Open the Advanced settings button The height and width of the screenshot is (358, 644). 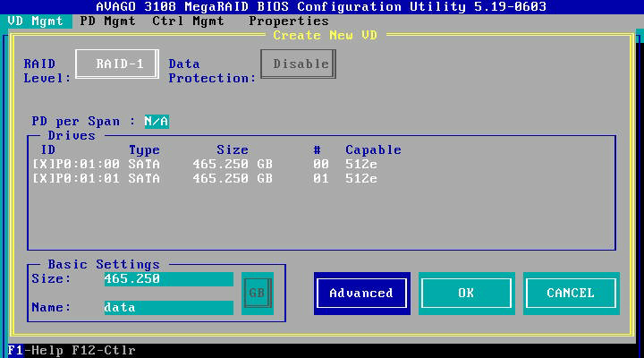362,294
